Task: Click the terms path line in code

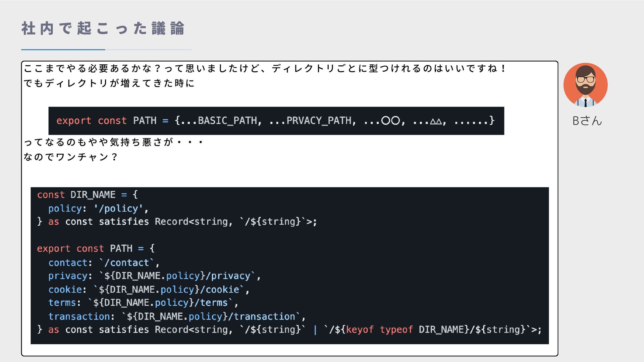Action: coord(143,303)
